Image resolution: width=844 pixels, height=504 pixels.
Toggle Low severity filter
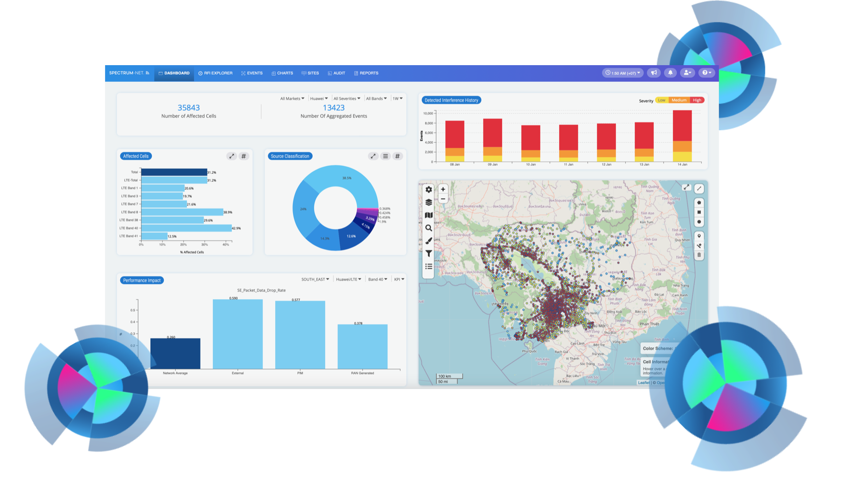662,100
